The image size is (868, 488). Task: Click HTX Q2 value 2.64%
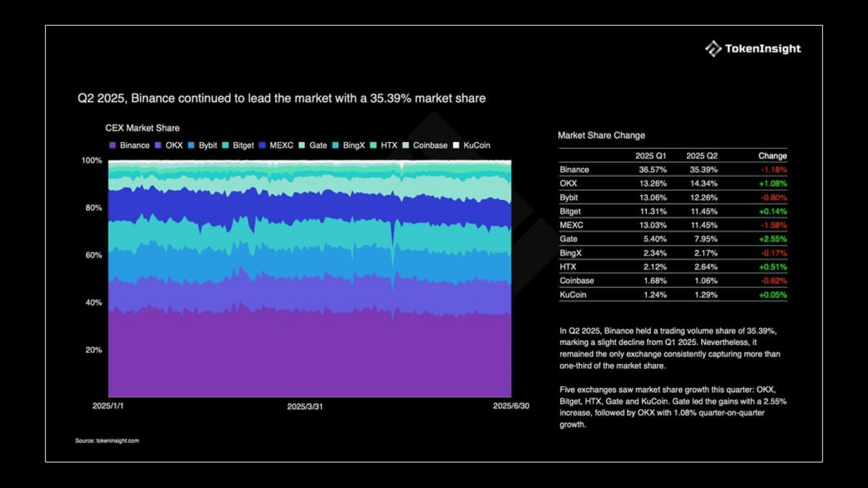click(x=706, y=267)
